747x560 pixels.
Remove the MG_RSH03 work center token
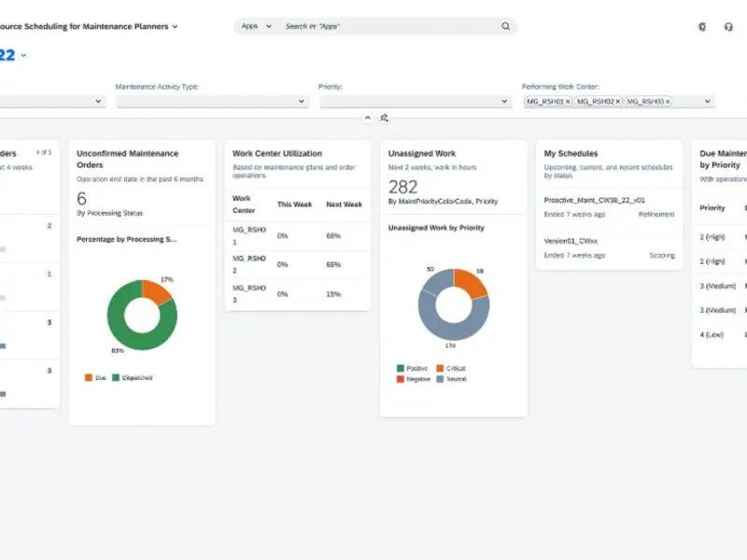(668, 101)
